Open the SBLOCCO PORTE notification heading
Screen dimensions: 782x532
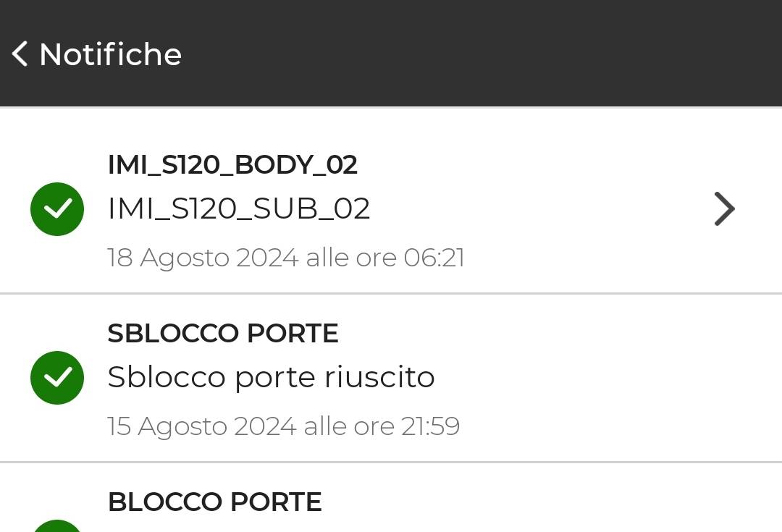coord(223,333)
